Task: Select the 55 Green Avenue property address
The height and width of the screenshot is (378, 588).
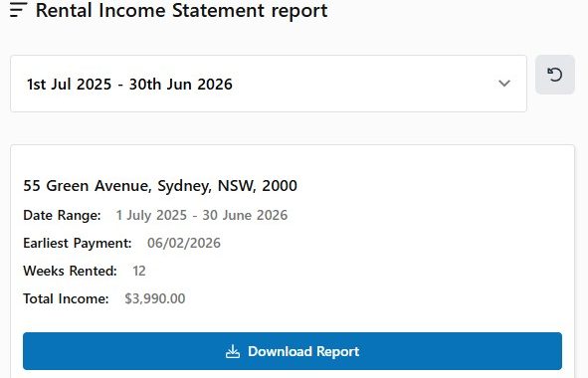Action: 160,186
